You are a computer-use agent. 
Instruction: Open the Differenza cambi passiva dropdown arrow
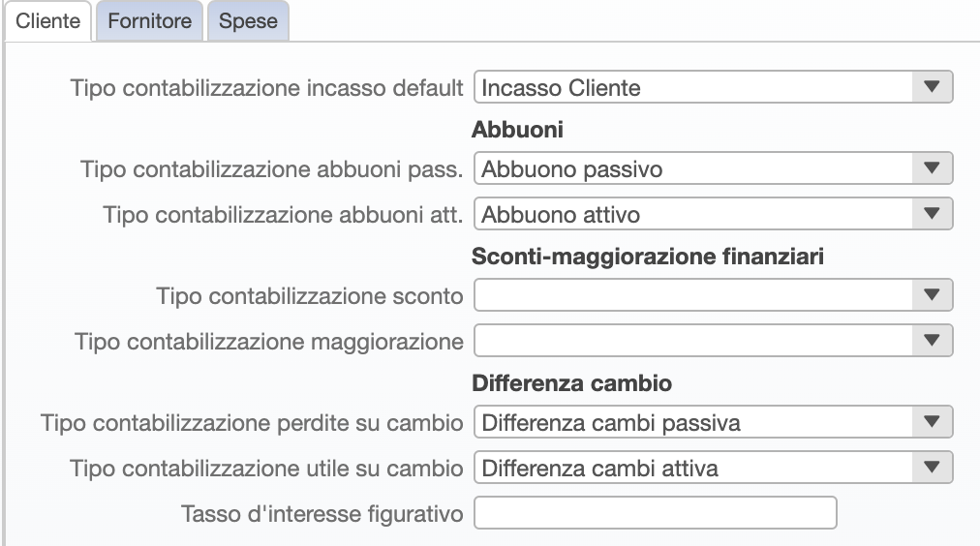coord(932,422)
